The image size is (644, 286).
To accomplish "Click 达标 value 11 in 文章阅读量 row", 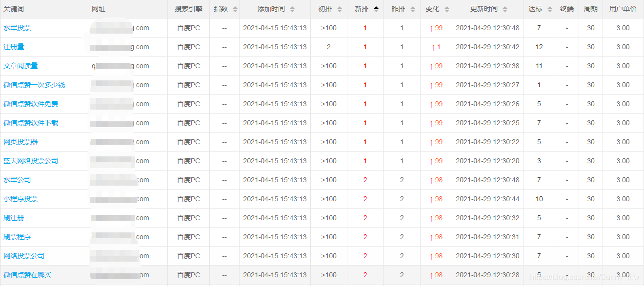I will point(539,66).
